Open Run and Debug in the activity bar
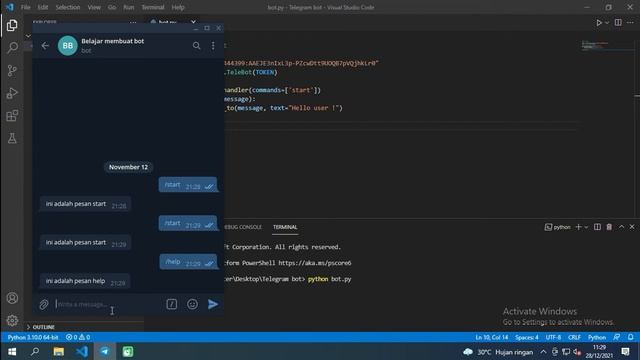The image size is (640, 360). point(12,93)
